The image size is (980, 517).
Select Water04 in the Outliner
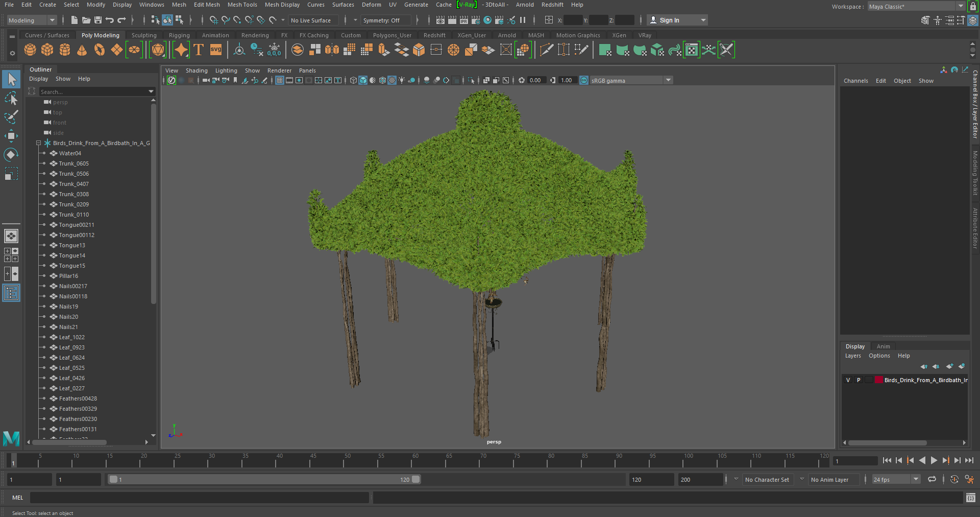(70, 153)
